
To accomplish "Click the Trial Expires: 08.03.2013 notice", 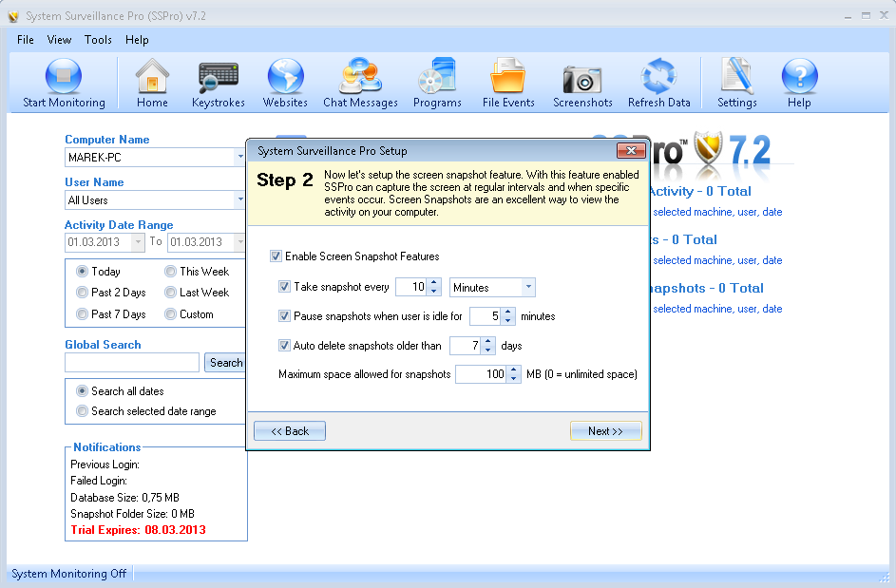I will pyautogui.click(x=138, y=530).
